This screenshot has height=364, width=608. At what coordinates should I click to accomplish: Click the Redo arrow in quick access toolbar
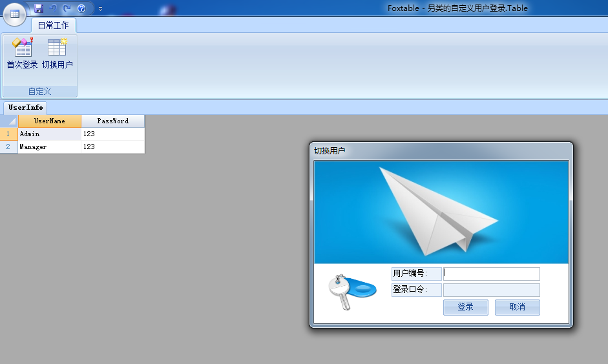67,8
